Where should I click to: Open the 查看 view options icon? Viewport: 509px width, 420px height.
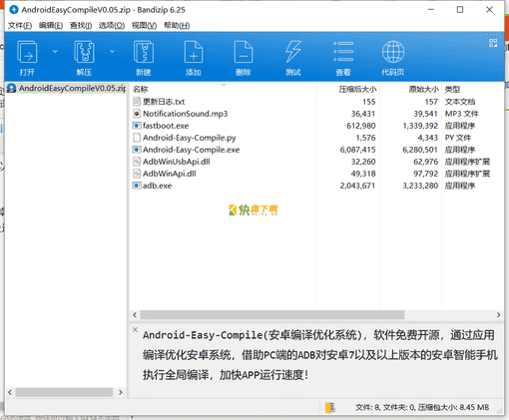[x=343, y=58]
